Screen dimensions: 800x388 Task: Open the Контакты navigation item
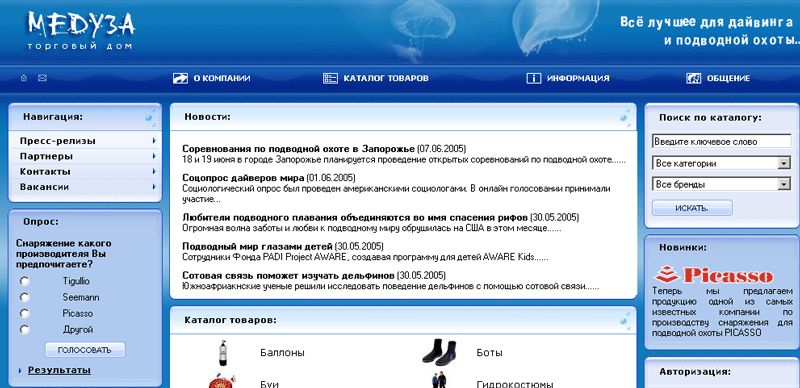coord(84,172)
